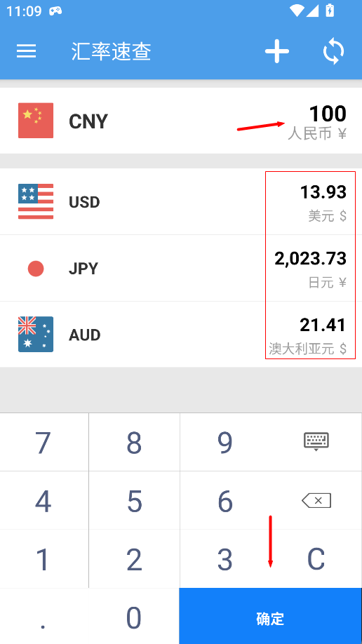Tap the decimal point key
Screen dimensions: 362x644
(43, 617)
